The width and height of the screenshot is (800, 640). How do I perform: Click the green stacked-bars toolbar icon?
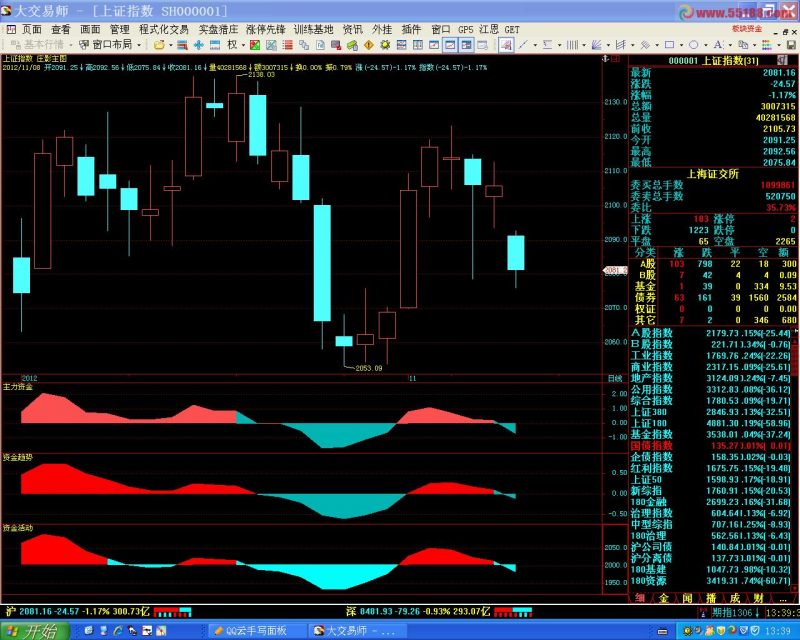coord(352,45)
